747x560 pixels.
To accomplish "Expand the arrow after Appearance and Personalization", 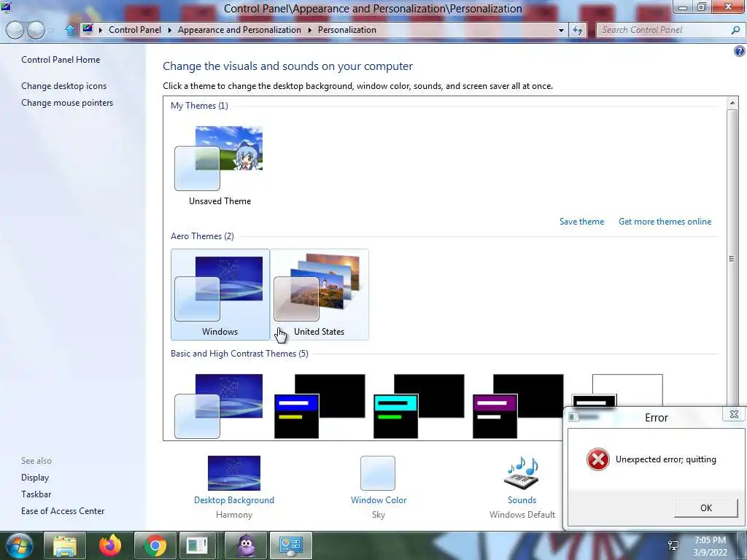I will [x=309, y=30].
